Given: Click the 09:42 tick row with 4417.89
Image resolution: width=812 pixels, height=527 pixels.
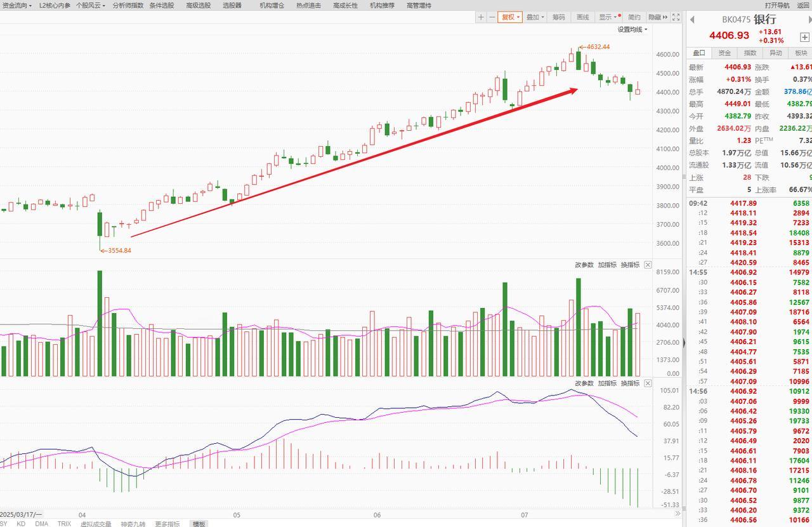Looking at the screenshot, I should point(750,203).
